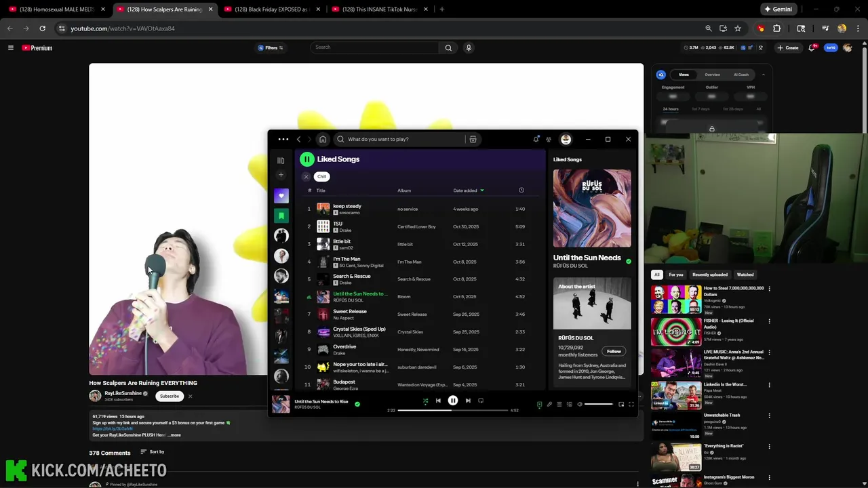The image size is (868, 488).
Task: Toggle repeat in Spotify player
Action: (x=481, y=401)
